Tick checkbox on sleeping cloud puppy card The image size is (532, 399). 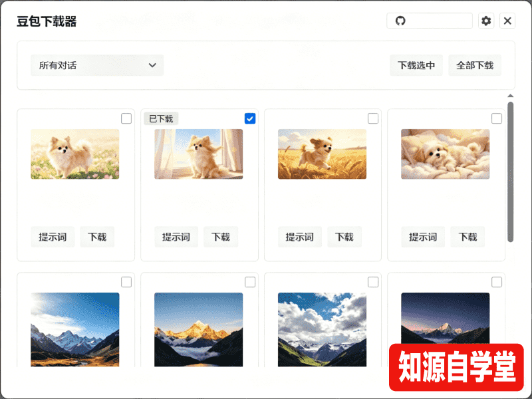point(497,118)
